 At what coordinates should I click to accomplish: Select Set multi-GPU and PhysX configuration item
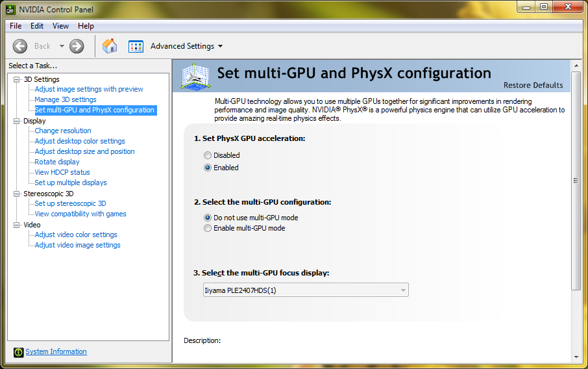coord(95,110)
